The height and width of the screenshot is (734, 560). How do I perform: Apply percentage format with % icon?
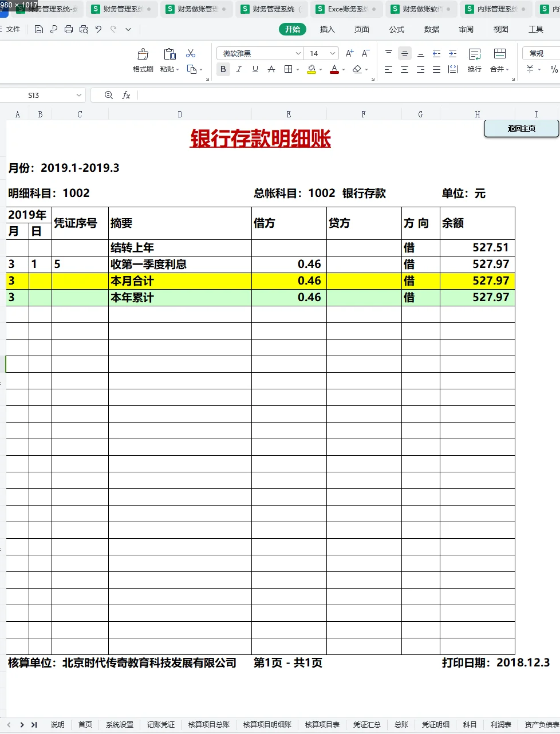tap(553, 69)
